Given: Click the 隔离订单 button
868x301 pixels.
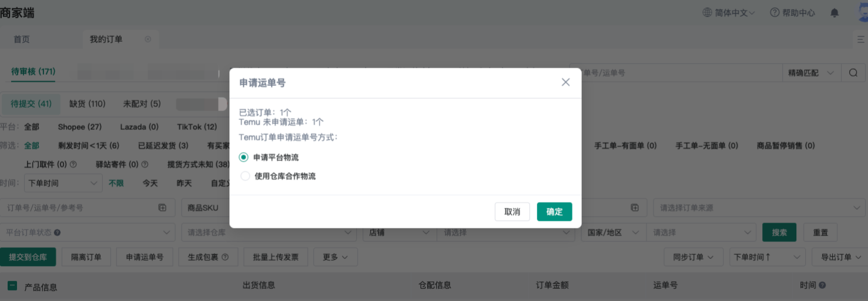Looking at the screenshot, I should click(x=86, y=257).
